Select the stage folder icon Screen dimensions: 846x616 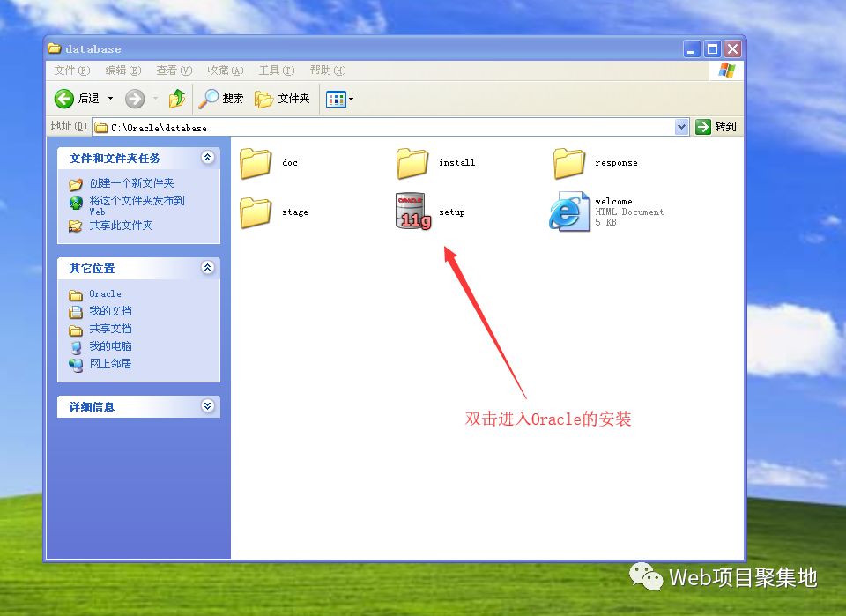tap(256, 212)
